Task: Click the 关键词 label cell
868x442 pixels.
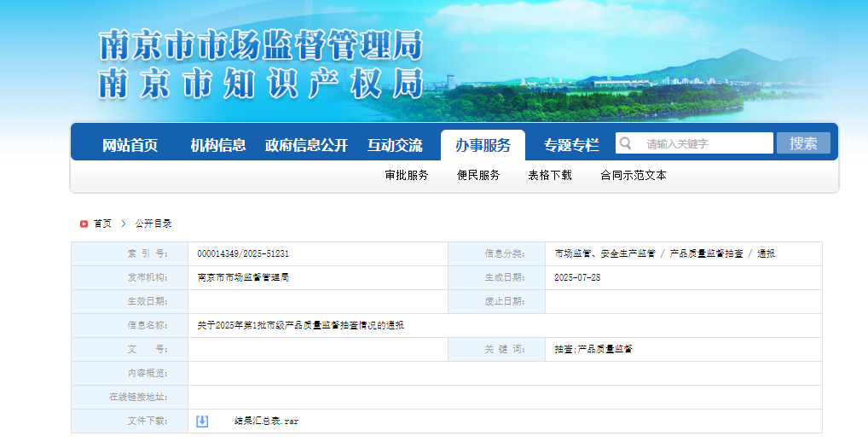Action: click(x=496, y=349)
